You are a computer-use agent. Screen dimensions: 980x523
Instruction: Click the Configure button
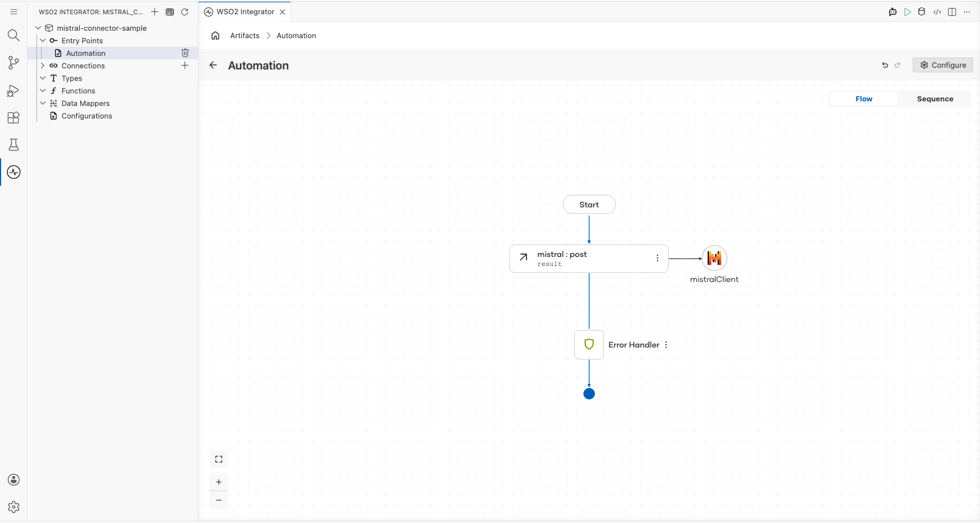943,65
